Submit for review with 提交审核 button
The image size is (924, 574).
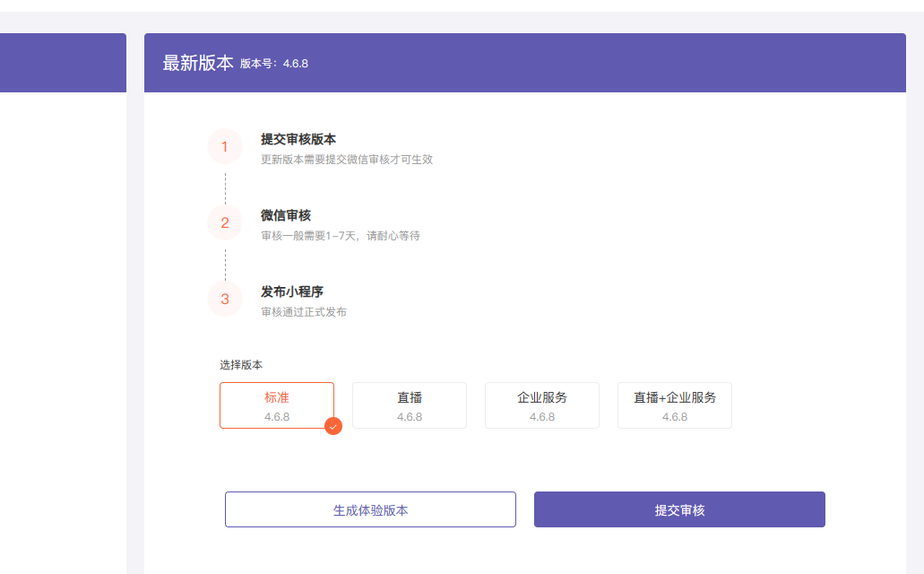coord(679,509)
